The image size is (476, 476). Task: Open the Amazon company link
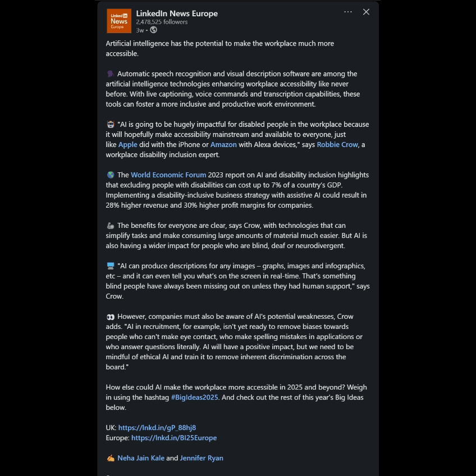click(x=223, y=144)
